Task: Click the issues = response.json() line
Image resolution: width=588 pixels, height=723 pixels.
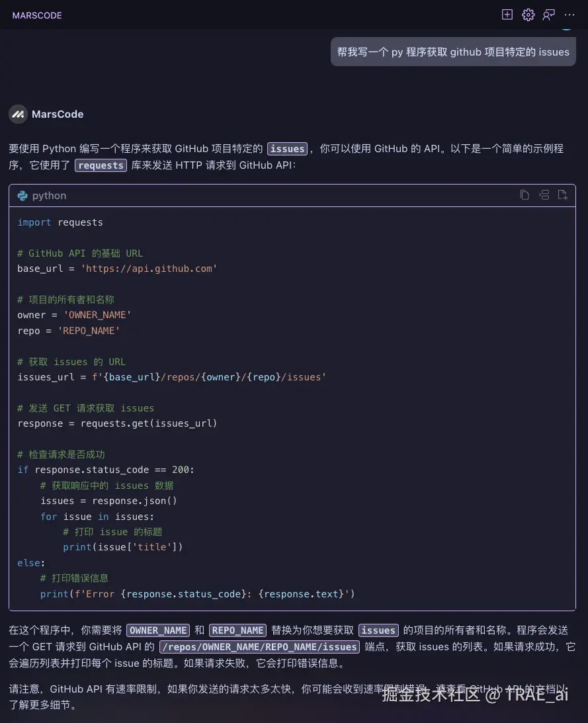Action: point(109,501)
